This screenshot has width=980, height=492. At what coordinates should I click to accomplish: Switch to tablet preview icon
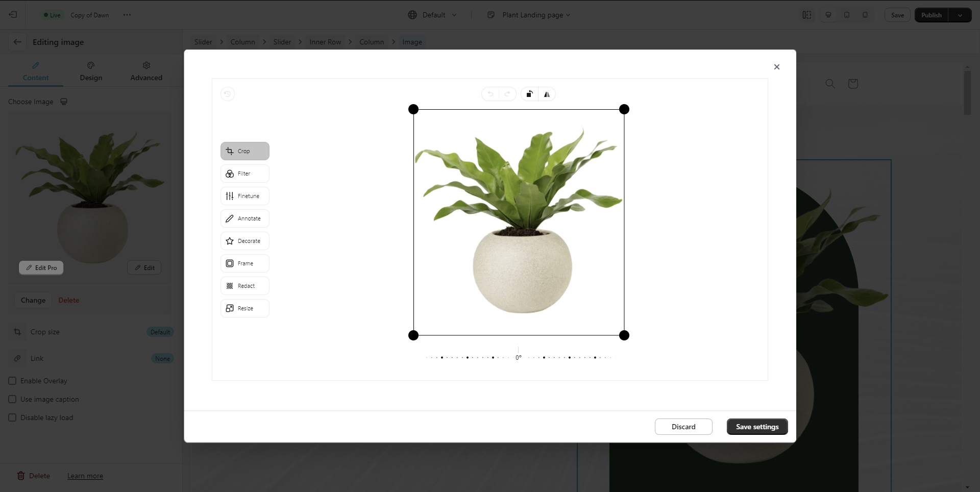pos(847,15)
